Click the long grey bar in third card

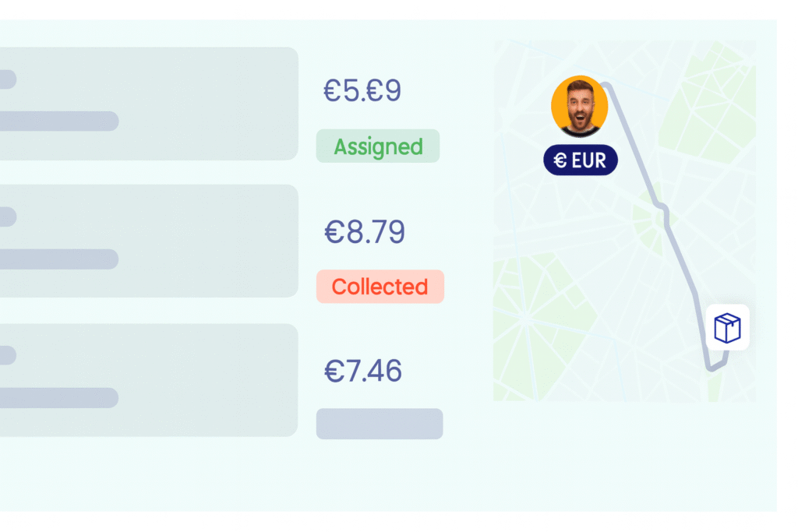59,398
